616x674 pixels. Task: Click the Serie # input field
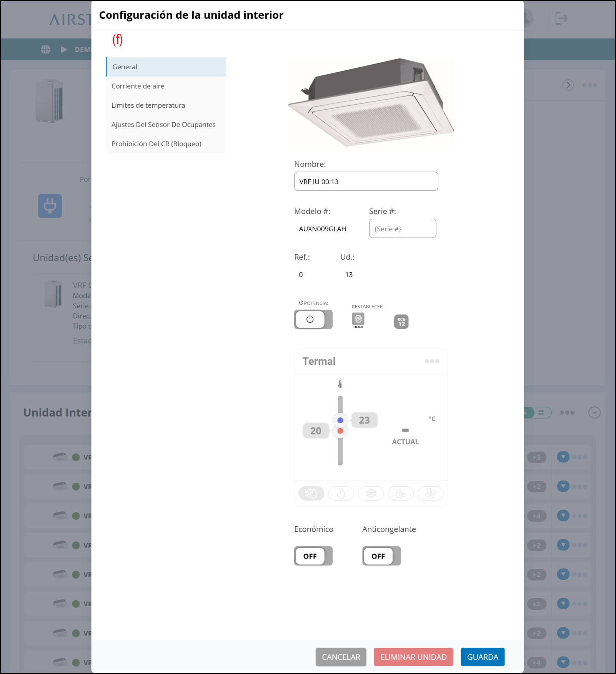[x=402, y=229]
